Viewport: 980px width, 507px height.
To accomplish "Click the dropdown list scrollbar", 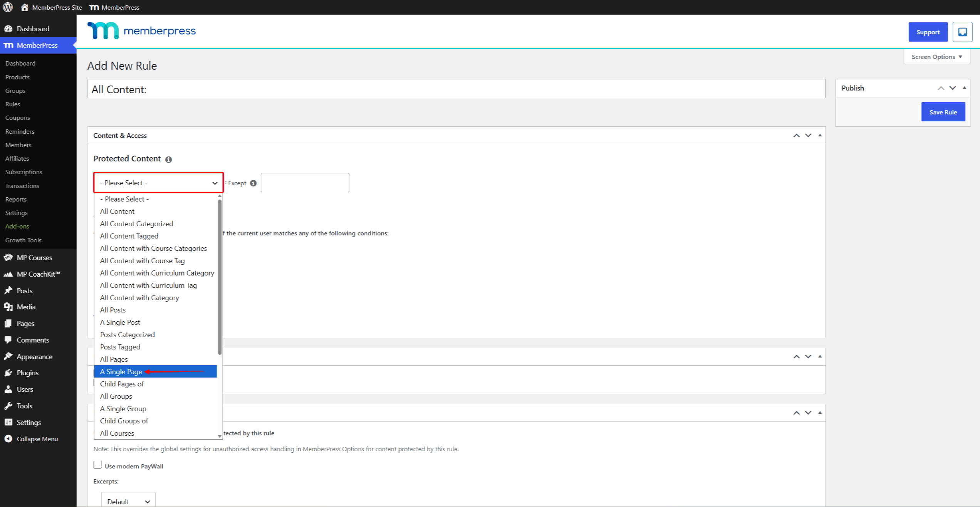I will (220, 277).
